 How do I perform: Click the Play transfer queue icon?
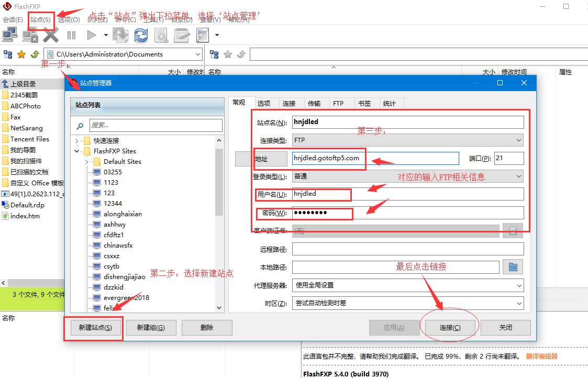pos(92,35)
